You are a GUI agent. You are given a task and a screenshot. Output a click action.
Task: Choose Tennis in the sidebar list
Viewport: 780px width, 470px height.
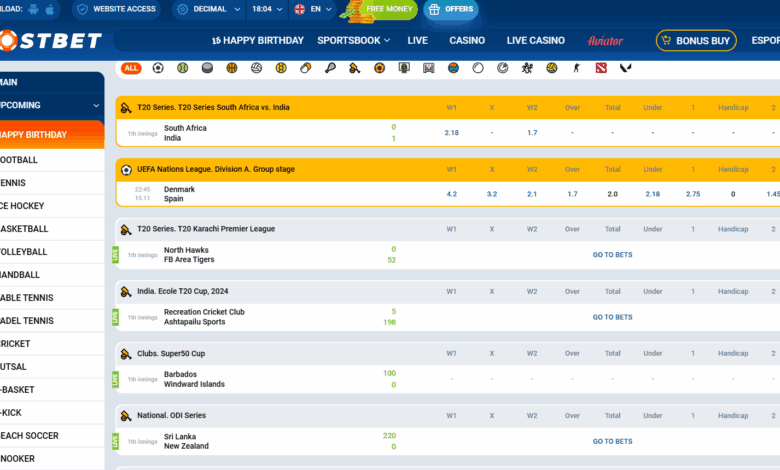[52, 183]
